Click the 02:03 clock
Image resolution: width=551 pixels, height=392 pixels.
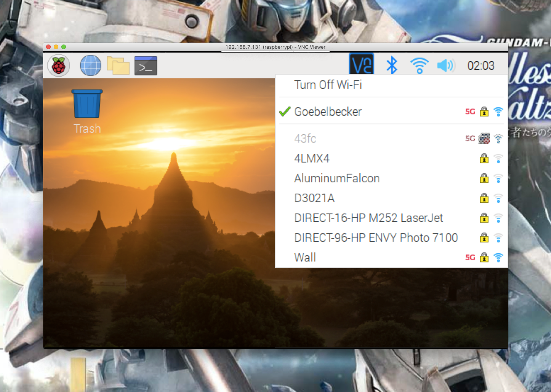481,66
